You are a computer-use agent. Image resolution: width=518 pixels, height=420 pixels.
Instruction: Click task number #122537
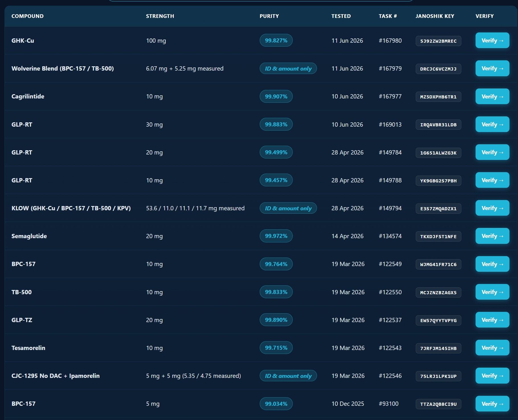(x=390, y=320)
